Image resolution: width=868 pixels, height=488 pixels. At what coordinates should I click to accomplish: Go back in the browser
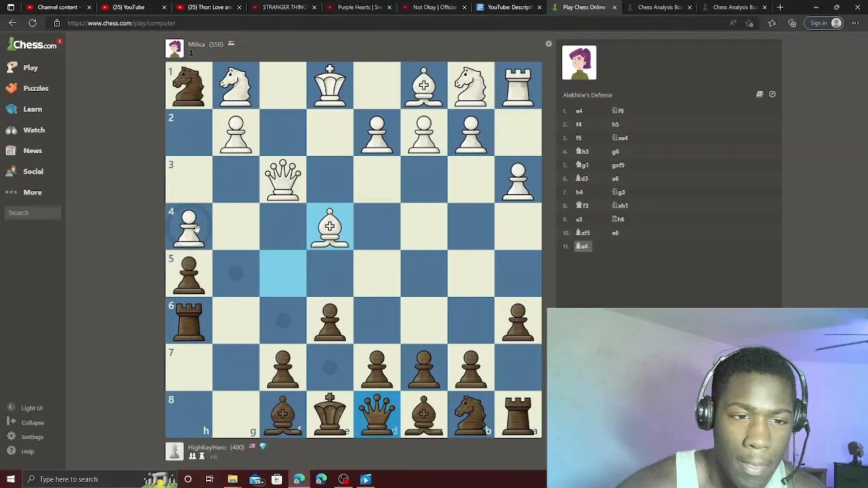pos(12,23)
